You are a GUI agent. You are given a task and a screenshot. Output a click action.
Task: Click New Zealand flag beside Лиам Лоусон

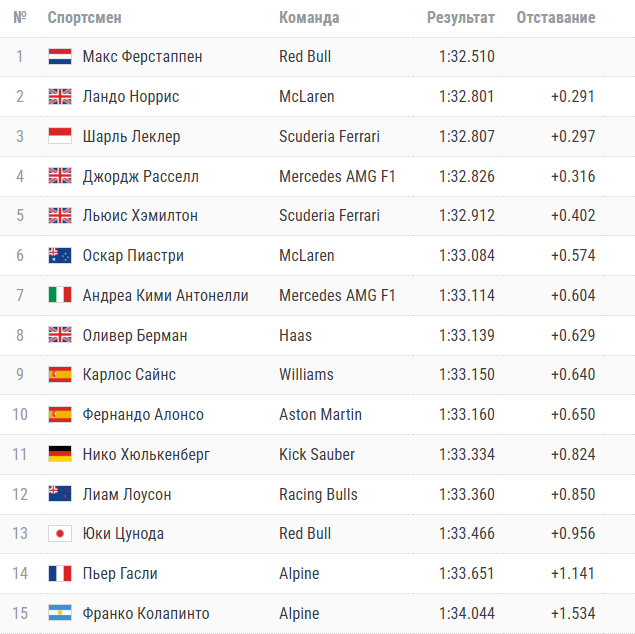click(59, 494)
